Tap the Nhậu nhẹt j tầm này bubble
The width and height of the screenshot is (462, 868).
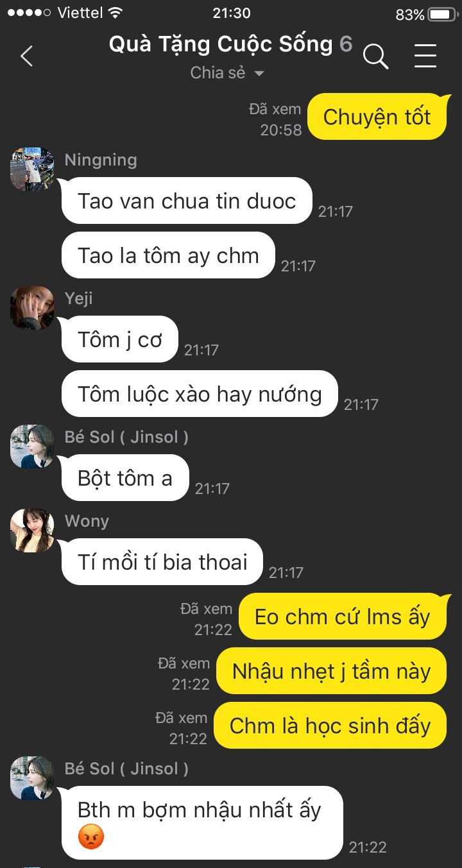click(x=331, y=671)
